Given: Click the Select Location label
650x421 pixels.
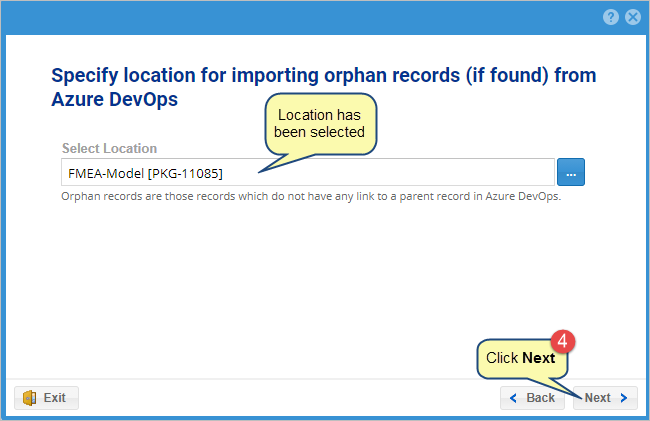Looking at the screenshot, I should pyautogui.click(x=109, y=148).
